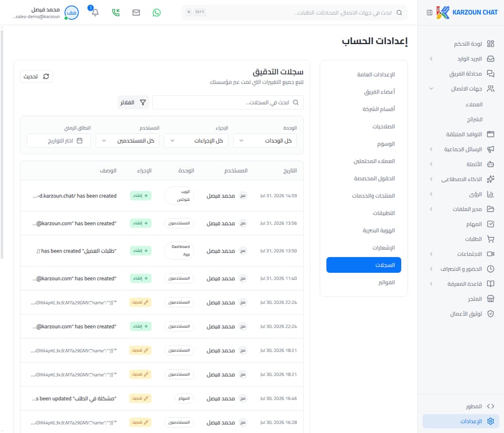Click 'Dashboard App' module badge

179,251
